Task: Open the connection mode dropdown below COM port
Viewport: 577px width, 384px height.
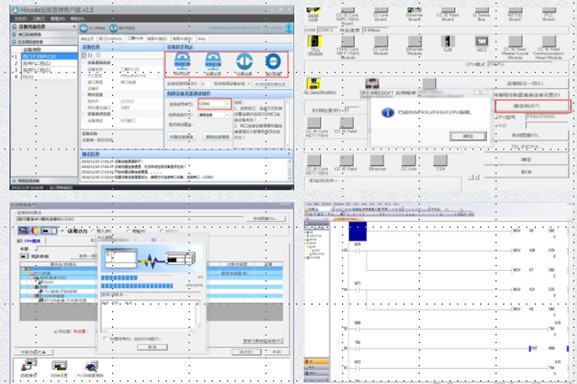Action: (x=214, y=115)
